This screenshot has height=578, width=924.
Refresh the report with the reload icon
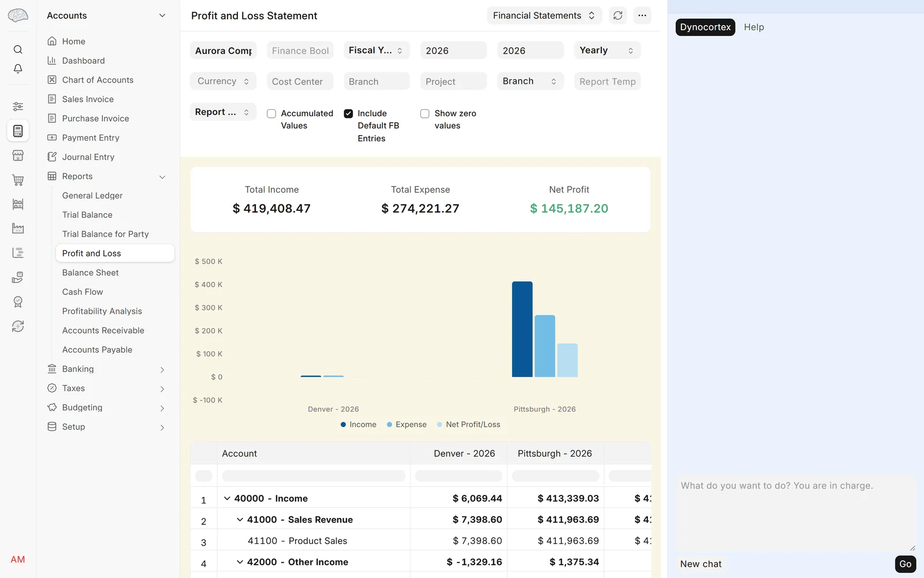[x=618, y=16]
